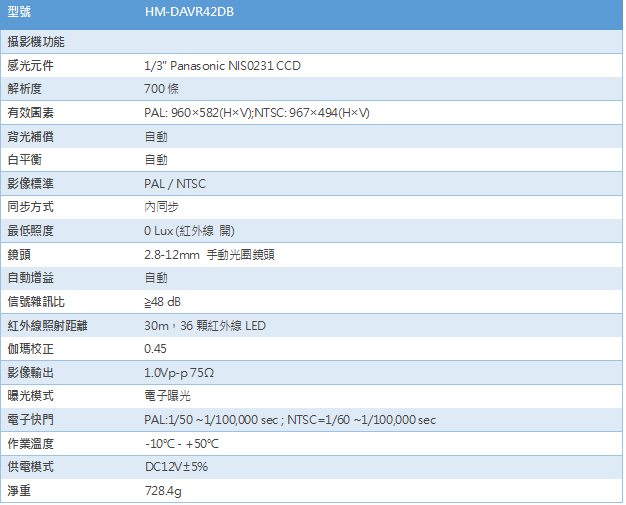Select the ≧48 dB signal-to-noise value
The height and width of the screenshot is (505, 626).
coord(162,302)
